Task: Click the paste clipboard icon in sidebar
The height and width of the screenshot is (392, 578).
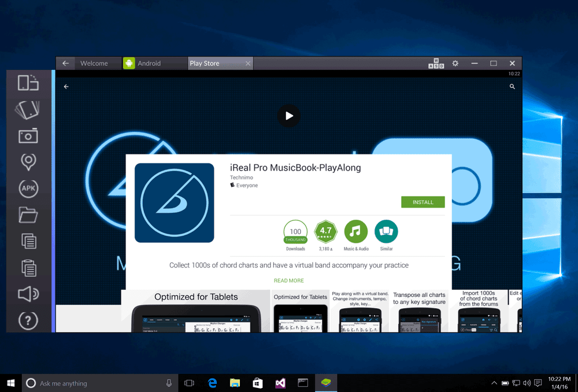Action: click(29, 268)
